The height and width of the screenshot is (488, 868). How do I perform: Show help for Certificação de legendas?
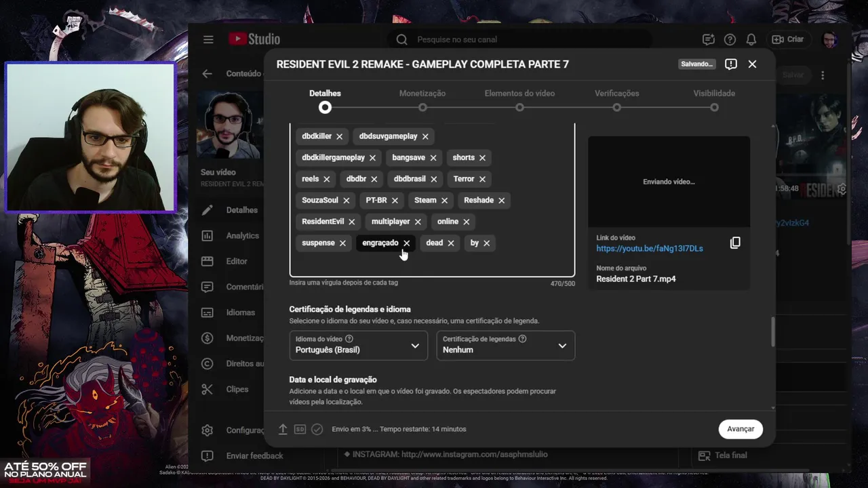pos(522,339)
